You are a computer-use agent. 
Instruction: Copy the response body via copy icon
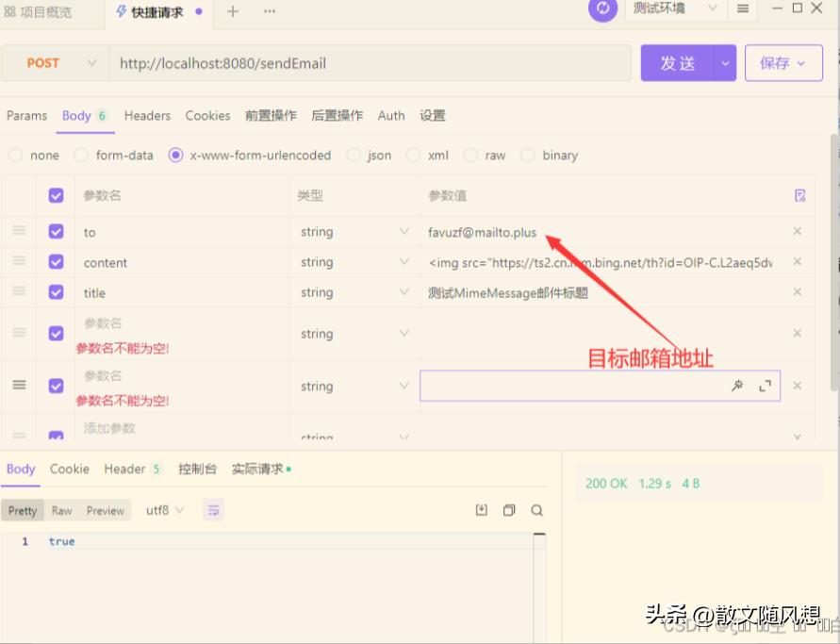[509, 509]
